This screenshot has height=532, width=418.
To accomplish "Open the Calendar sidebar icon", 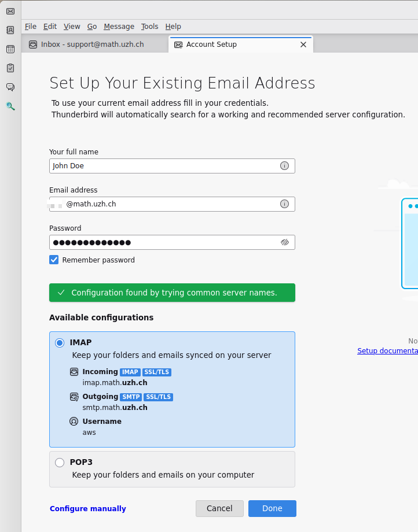I will [x=10, y=49].
